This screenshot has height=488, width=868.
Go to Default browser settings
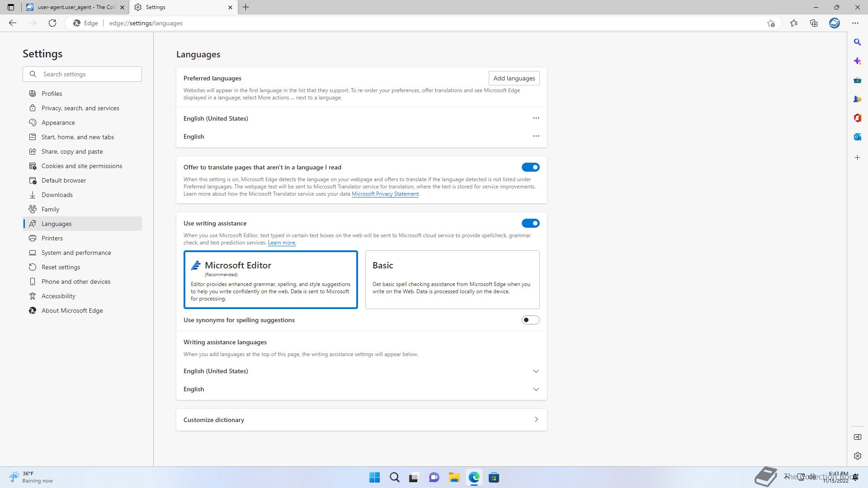[x=82, y=180]
